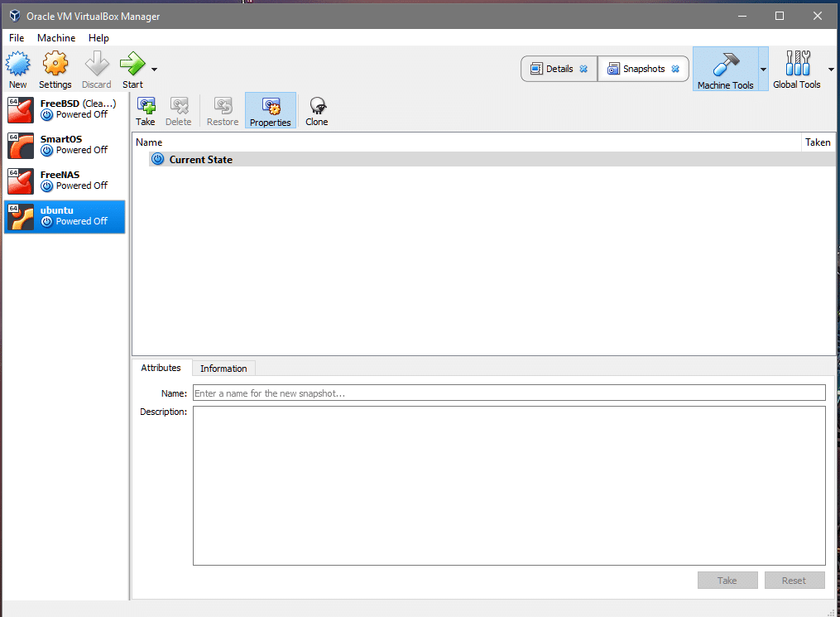Select the Global Tools icon
Viewport: 840px width, 617px height.
pyautogui.click(x=797, y=63)
